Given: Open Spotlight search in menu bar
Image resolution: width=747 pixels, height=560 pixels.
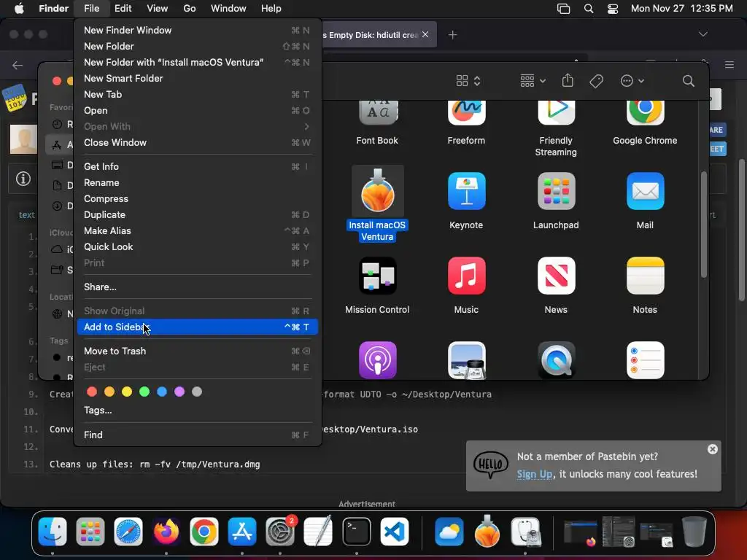Looking at the screenshot, I should (589, 9).
